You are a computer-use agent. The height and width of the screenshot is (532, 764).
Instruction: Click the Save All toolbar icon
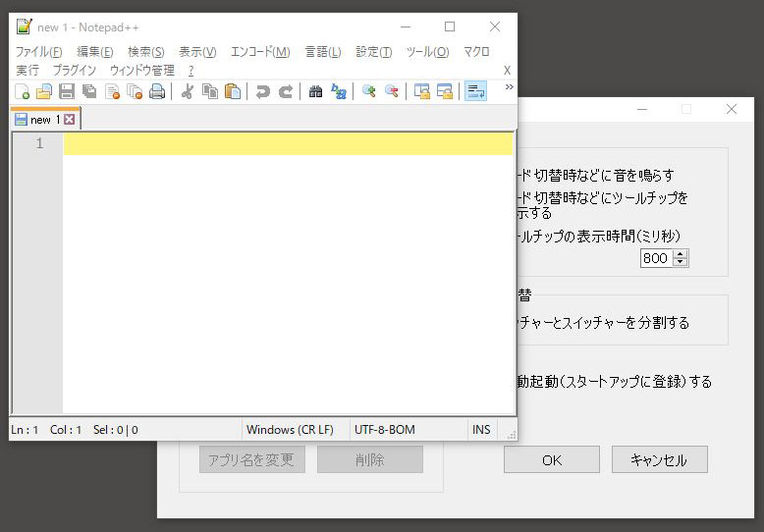[x=89, y=91]
